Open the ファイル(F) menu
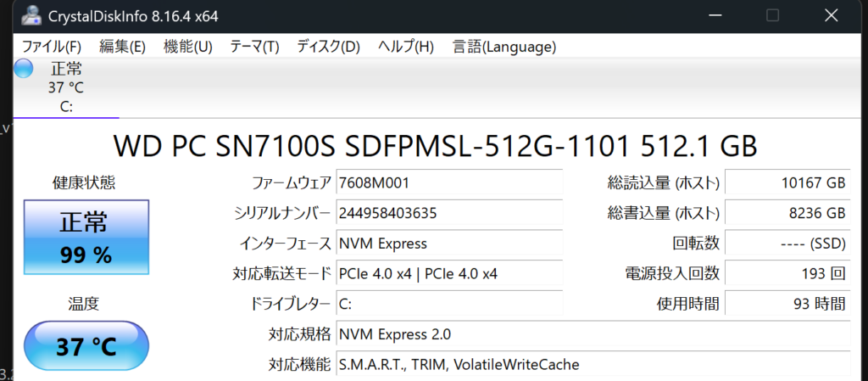The height and width of the screenshot is (381, 868). click(51, 46)
